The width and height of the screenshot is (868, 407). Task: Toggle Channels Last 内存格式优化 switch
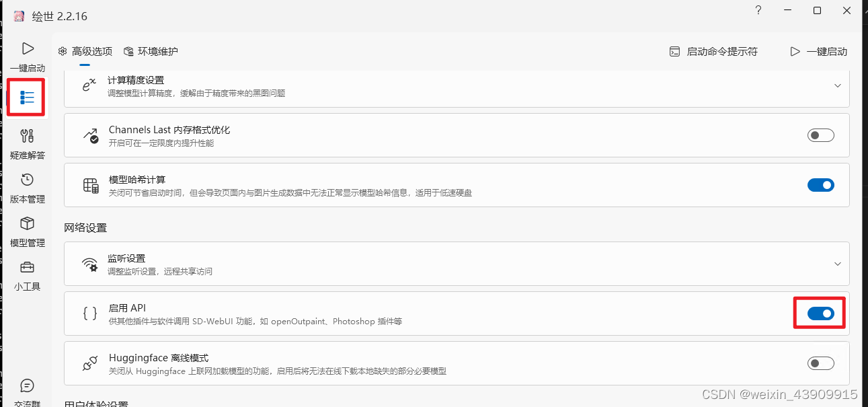[820, 135]
